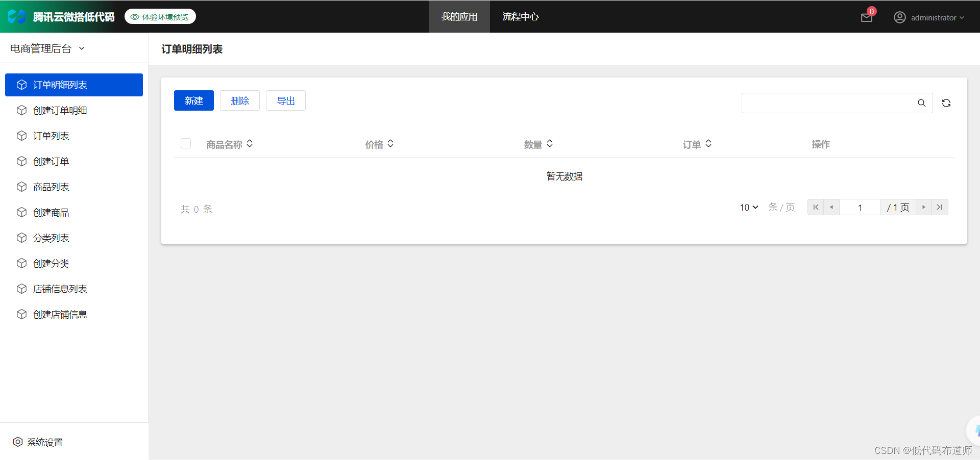The width and height of the screenshot is (980, 460).
Task: Open 订单列表 menu item
Action: [74, 136]
